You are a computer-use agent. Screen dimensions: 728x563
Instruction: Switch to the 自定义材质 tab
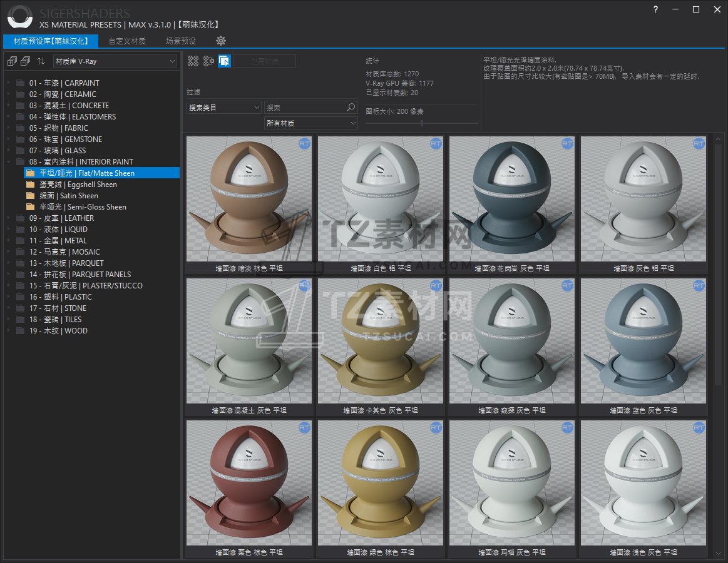point(127,41)
